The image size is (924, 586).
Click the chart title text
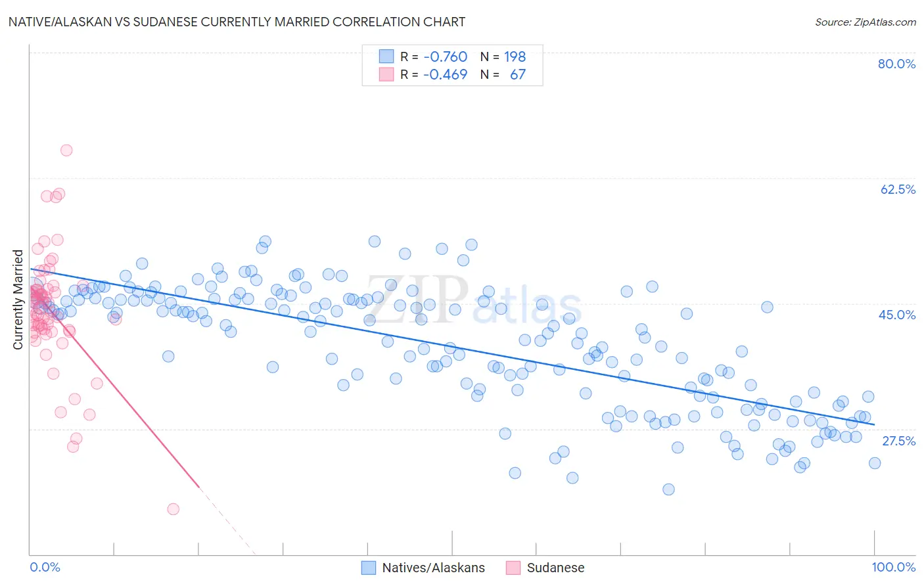click(x=237, y=22)
